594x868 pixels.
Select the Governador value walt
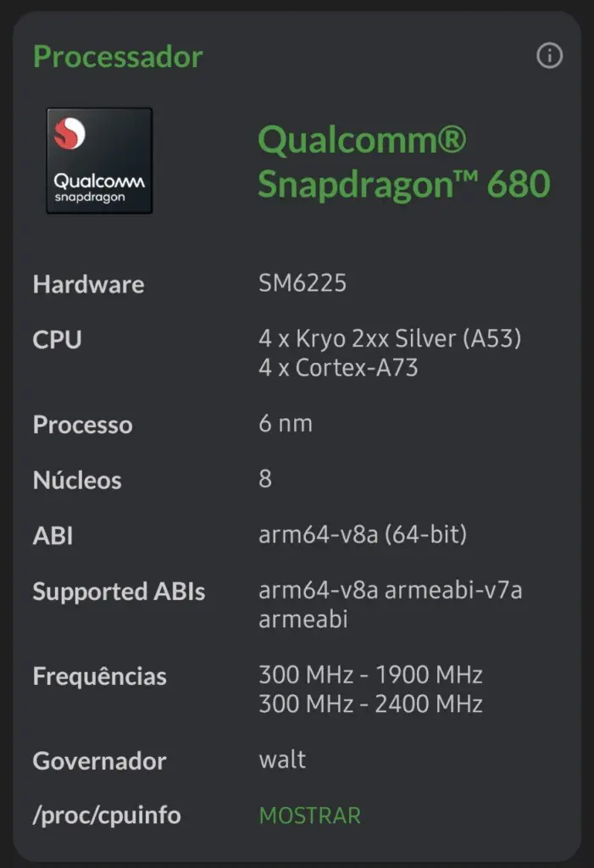(281, 759)
